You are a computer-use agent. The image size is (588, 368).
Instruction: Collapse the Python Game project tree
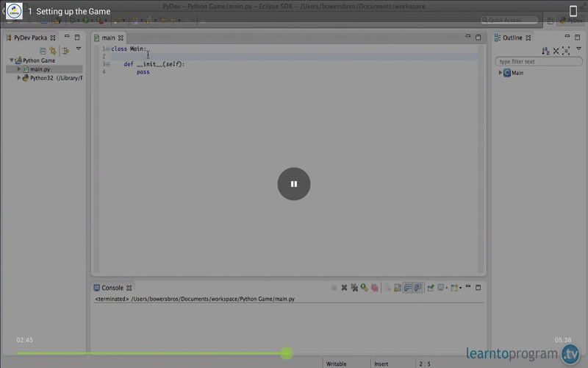pos(12,60)
